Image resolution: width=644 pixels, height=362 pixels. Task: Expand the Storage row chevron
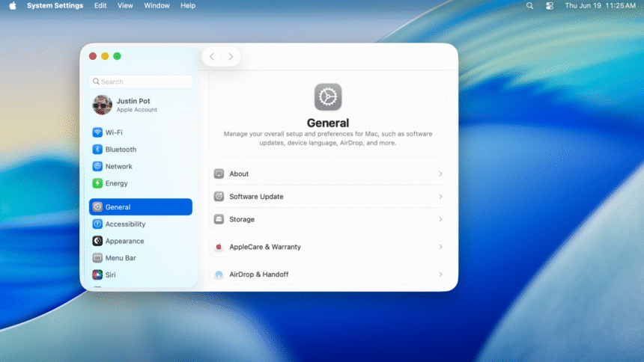click(x=440, y=220)
